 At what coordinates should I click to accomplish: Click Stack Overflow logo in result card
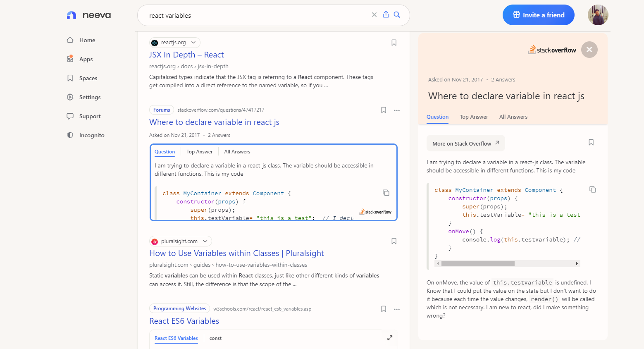coord(375,212)
